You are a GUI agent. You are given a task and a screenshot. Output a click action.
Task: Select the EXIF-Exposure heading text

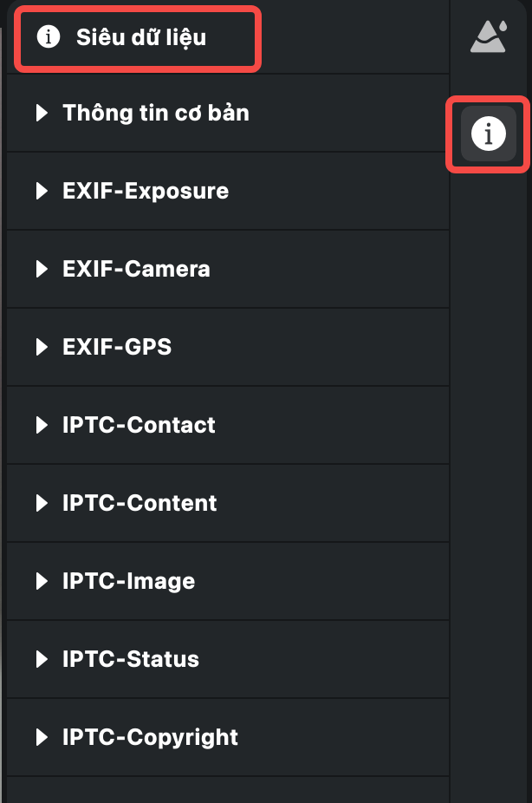146,192
